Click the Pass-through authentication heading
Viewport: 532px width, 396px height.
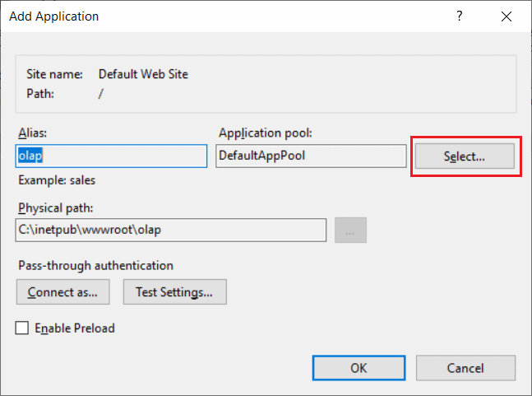95,265
